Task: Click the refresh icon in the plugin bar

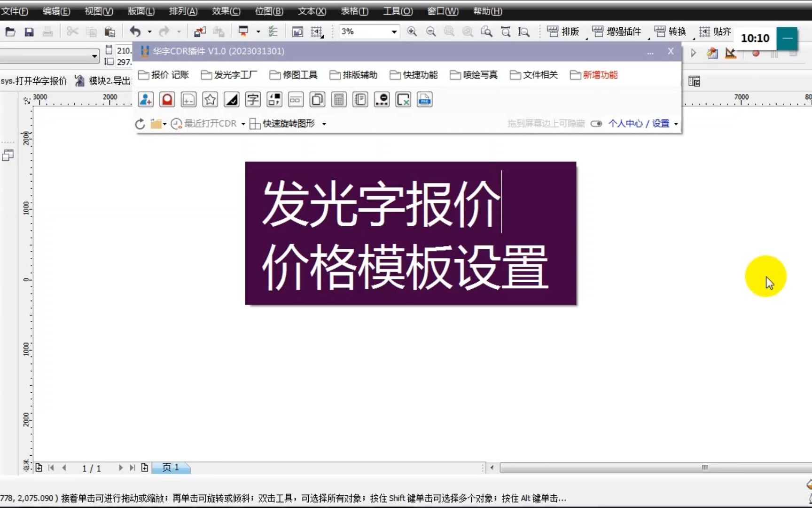Action: (x=139, y=124)
